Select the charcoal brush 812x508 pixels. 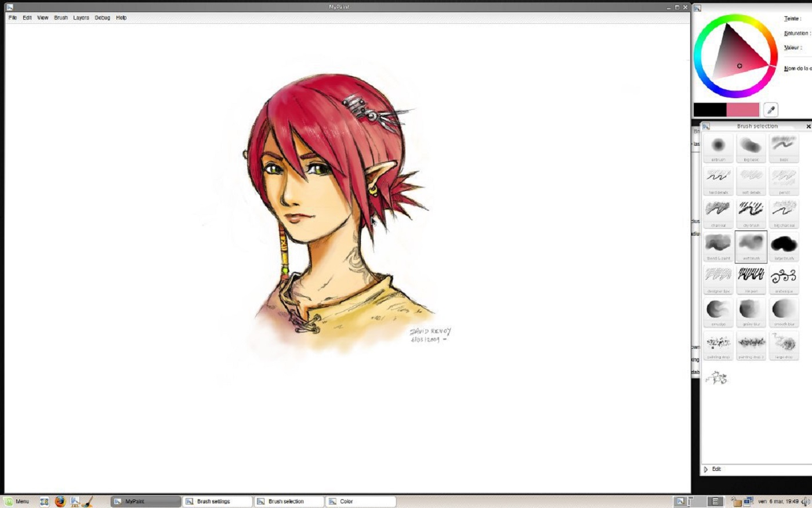718,209
